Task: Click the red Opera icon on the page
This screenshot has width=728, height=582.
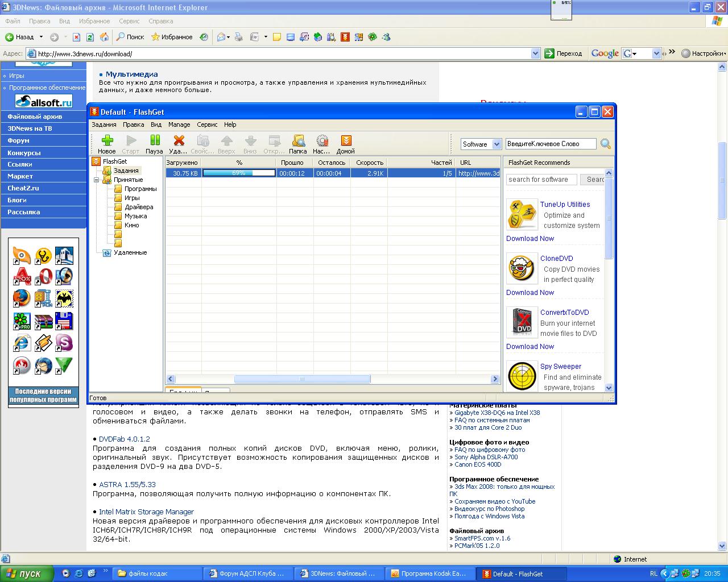Action: 43,276
